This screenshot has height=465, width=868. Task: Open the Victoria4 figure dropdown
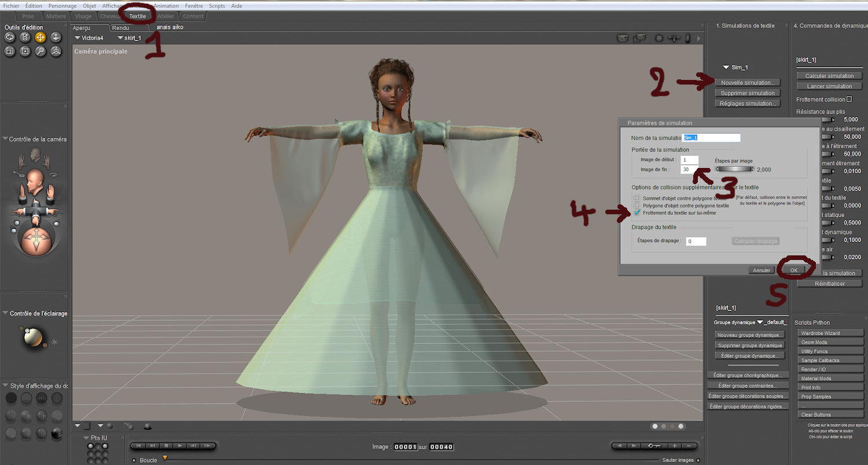[x=89, y=38]
